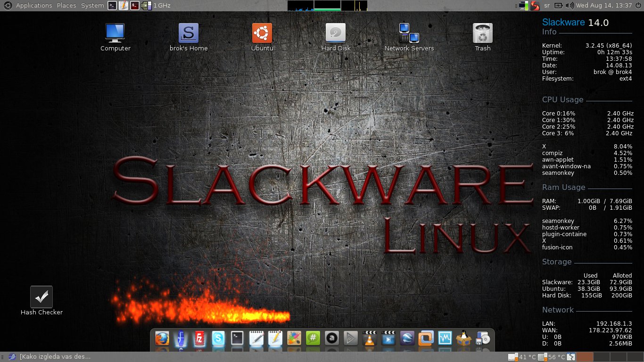Select the highlighted workspace in the workspace switcher
Screen dimensions: 644x362
pyautogui.click(x=586, y=357)
